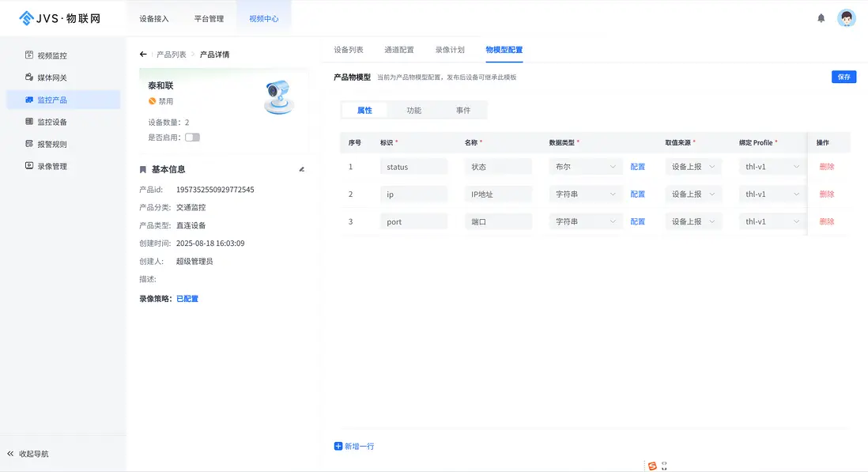Open the 取值来源 dropdown for the ip row

tap(693, 194)
